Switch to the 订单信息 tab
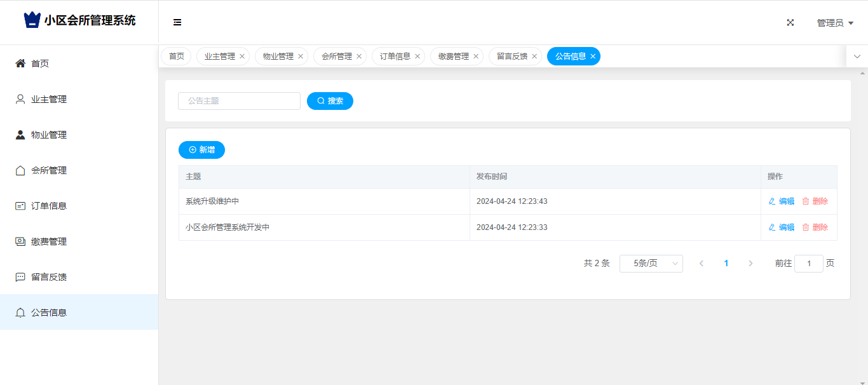868x385 pixels. tap(395, 57)
